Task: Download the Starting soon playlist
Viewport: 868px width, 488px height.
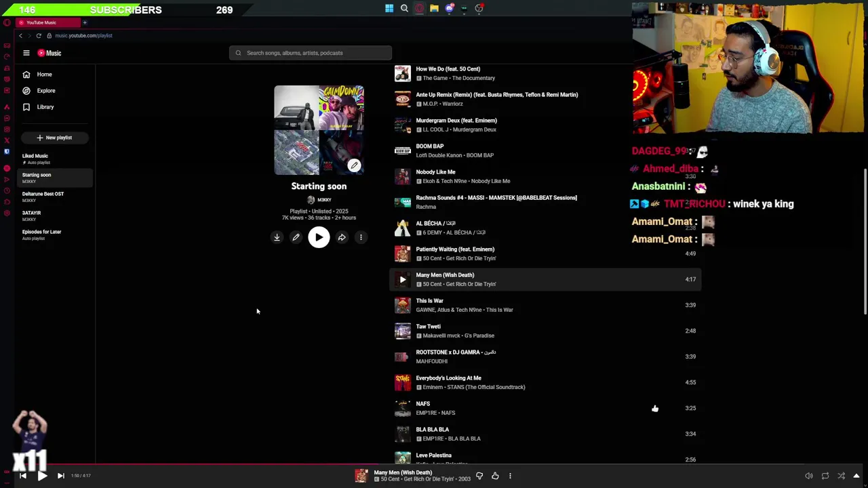Action: [277, 237]
